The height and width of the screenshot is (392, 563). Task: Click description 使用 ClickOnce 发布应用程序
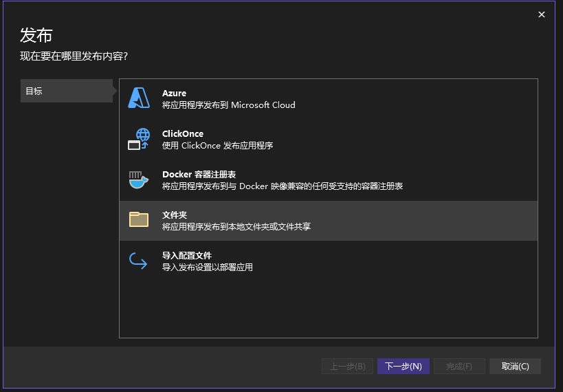[218, 146]
